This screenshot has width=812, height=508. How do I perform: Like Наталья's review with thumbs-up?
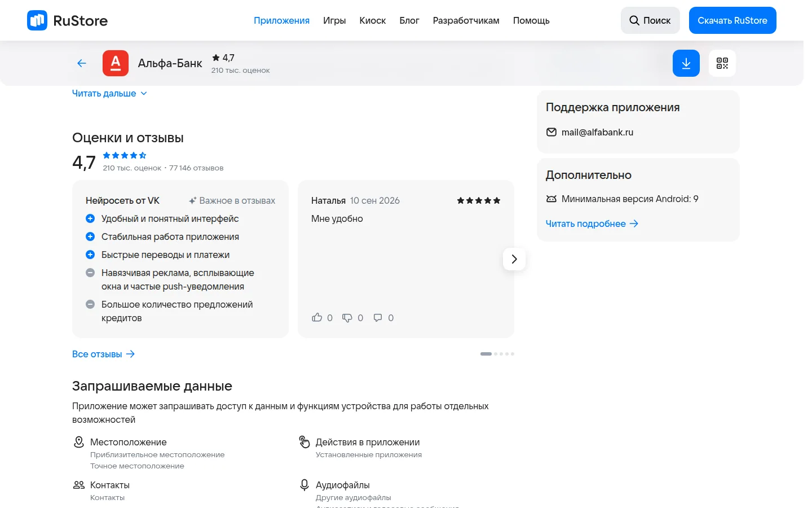tap(317, 318)
